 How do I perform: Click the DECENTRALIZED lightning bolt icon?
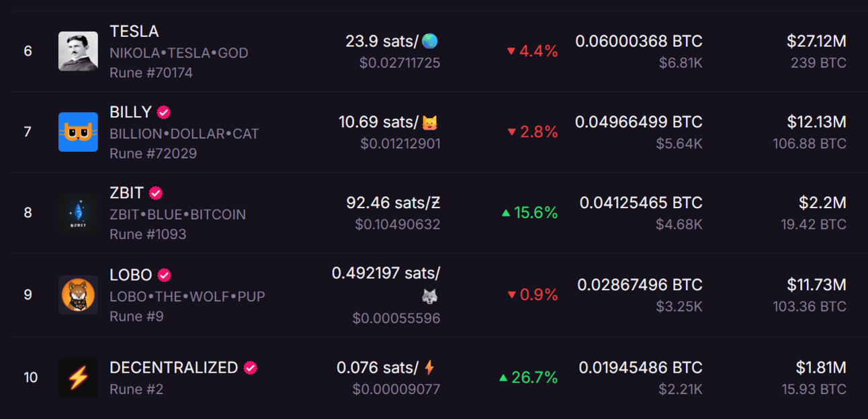(78, 377)
